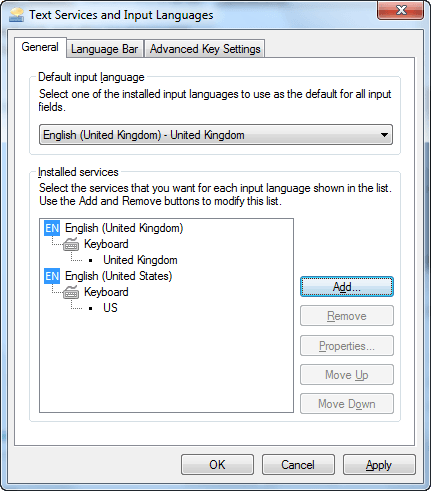This screenshot has height=491, width=431.
Task: Select the English (United Kingdom) - United Kingdom combo box
Action: pos(216,135)
